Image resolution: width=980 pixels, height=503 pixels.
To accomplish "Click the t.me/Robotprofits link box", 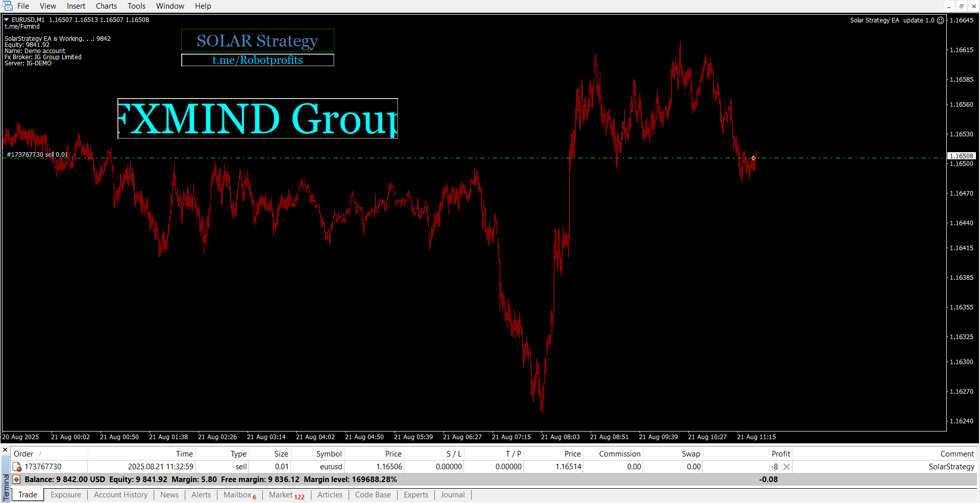I will [x=257, y=60].
